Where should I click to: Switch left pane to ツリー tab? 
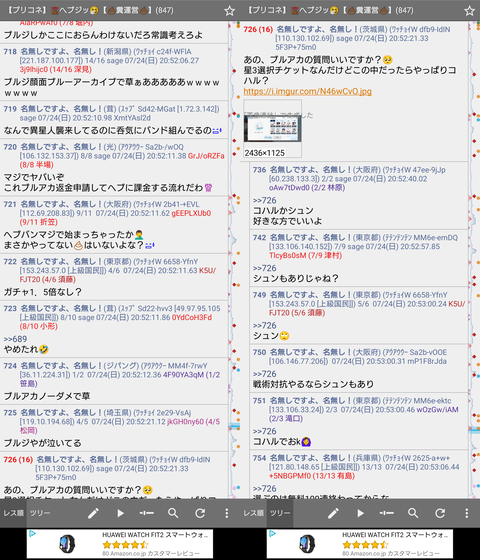coord(40,513)
